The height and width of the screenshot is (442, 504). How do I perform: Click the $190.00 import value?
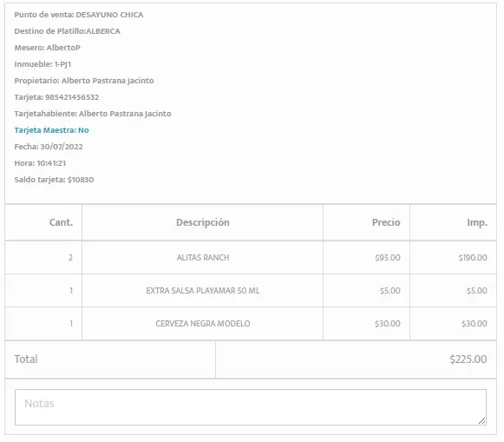(x=473, y=258)
